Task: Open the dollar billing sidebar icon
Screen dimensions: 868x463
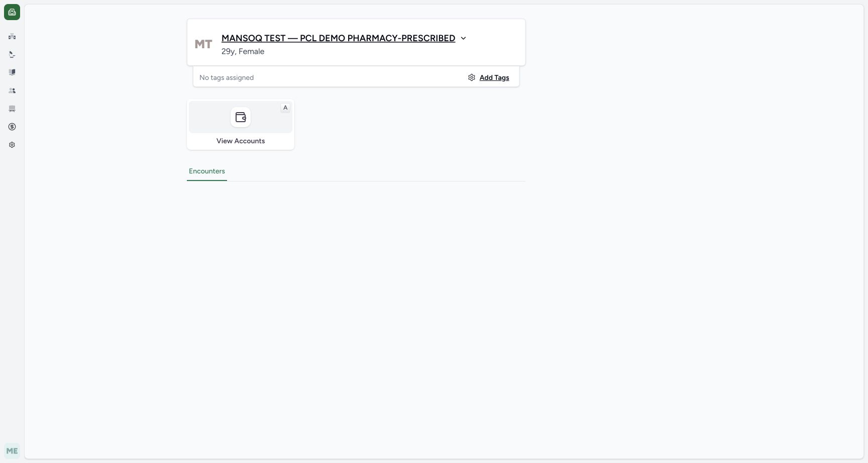Action: (x=12, y=127)
